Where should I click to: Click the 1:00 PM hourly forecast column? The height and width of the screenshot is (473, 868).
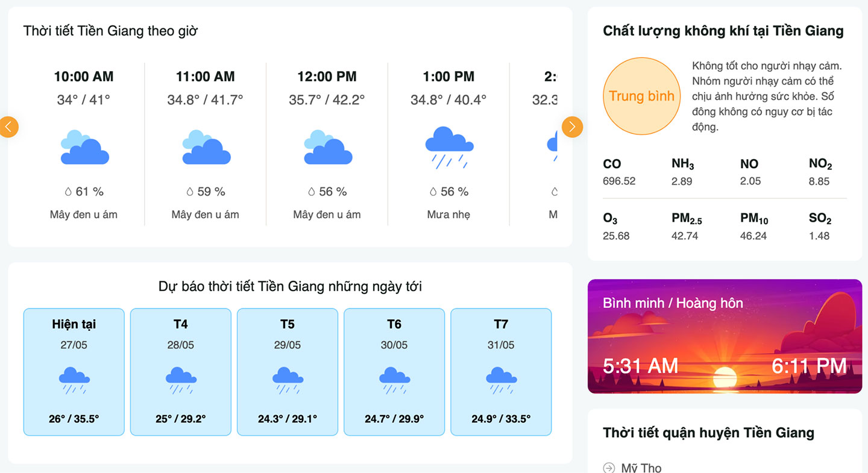(x=448, y=145)
